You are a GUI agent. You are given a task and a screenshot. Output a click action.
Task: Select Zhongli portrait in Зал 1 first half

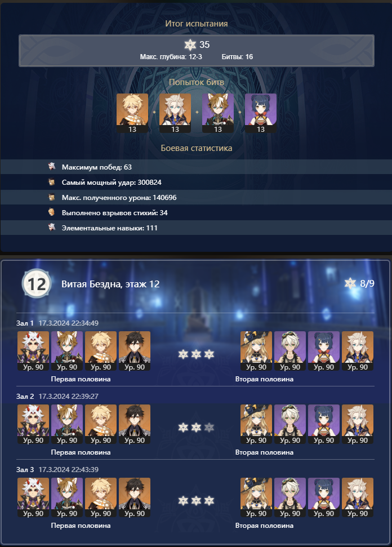(135, 351)
